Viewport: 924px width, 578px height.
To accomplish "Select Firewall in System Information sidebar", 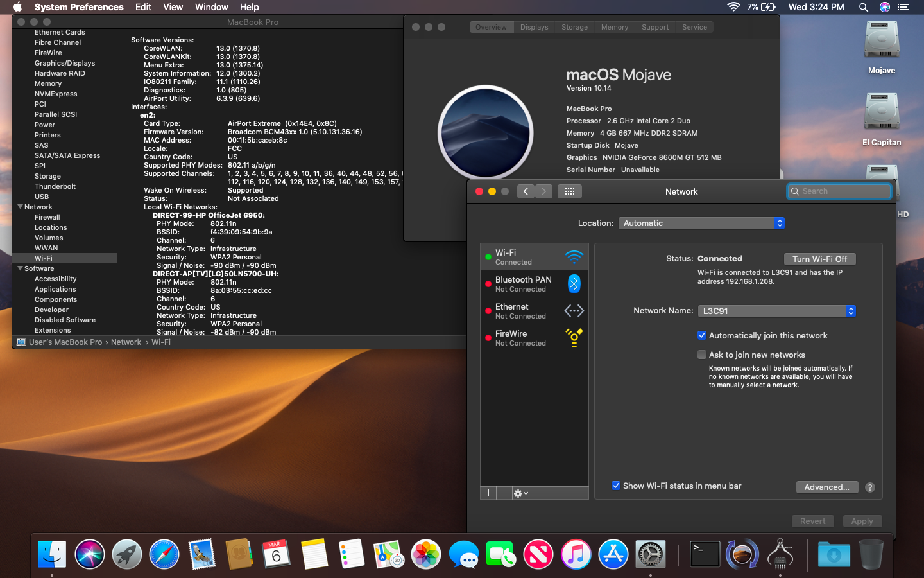I will point(47,217).
